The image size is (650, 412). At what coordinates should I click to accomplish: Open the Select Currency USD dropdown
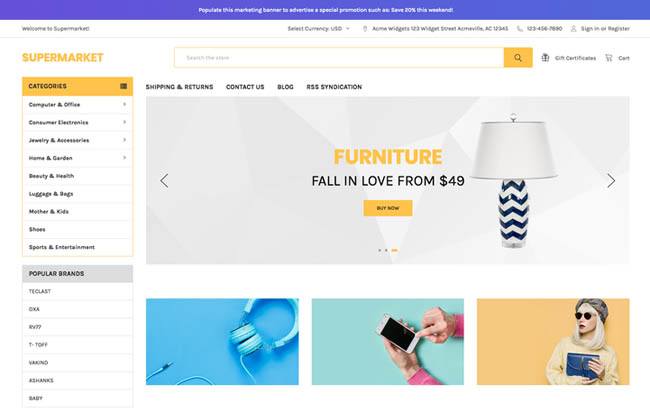tap(318, 29)
